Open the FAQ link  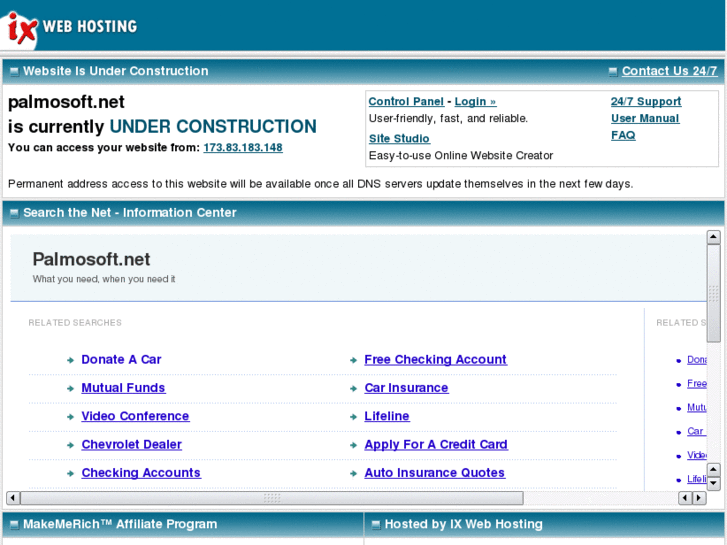[x=623, y=135]
